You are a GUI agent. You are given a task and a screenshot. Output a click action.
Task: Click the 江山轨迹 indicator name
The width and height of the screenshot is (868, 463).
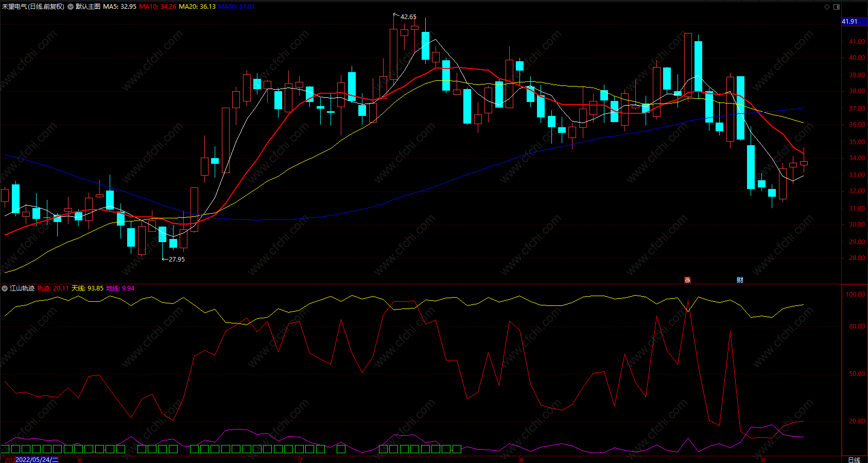click(x=22, y=288)
